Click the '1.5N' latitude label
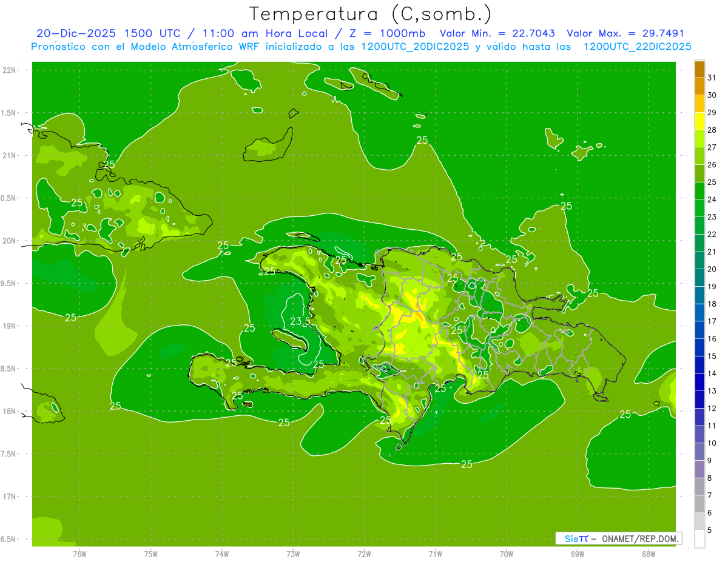This screenshot has width=728, height=562. (9, 113)
